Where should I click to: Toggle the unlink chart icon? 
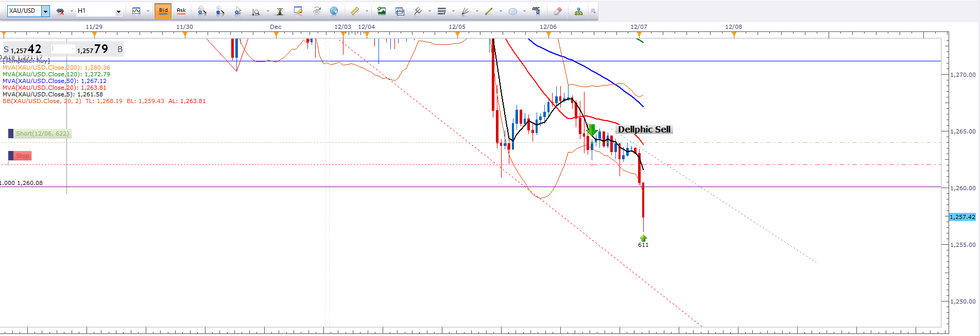click(60, 11)
